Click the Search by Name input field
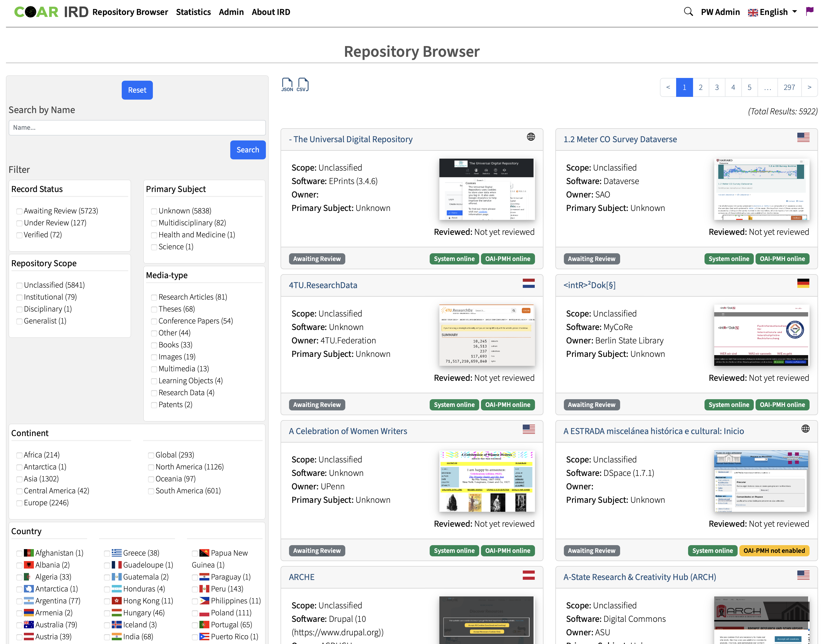This screenshot has width=825, height=644. coord(137,128)
